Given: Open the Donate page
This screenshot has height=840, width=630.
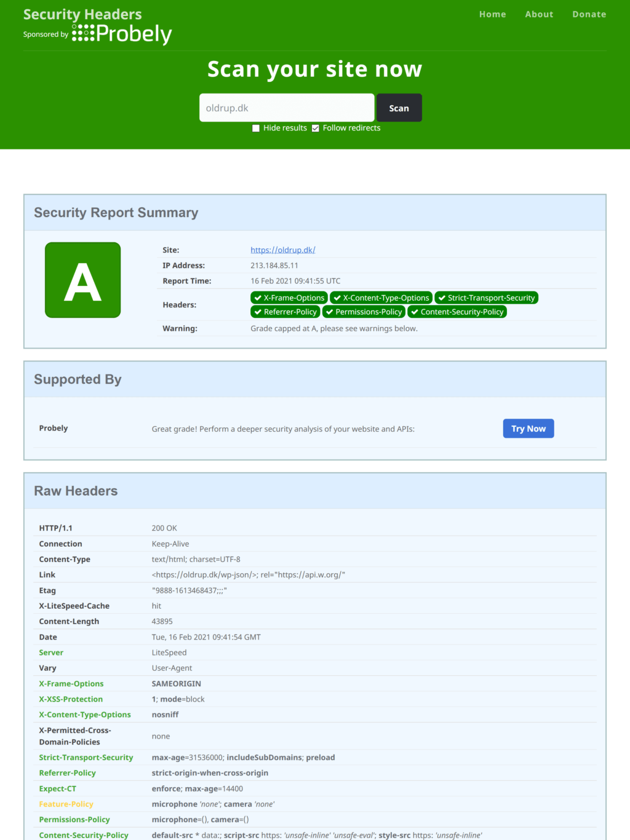Looking at the screenshot, I should pos(589,14).
